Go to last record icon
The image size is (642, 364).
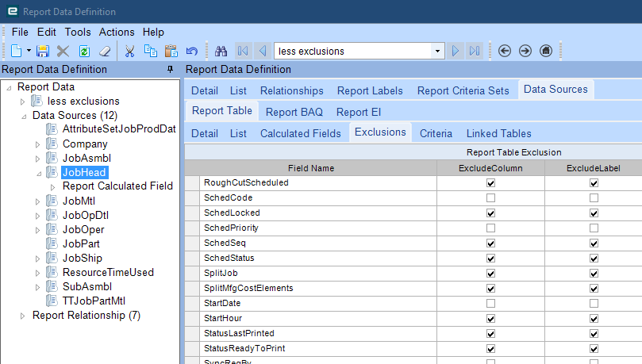click(475, 51)
